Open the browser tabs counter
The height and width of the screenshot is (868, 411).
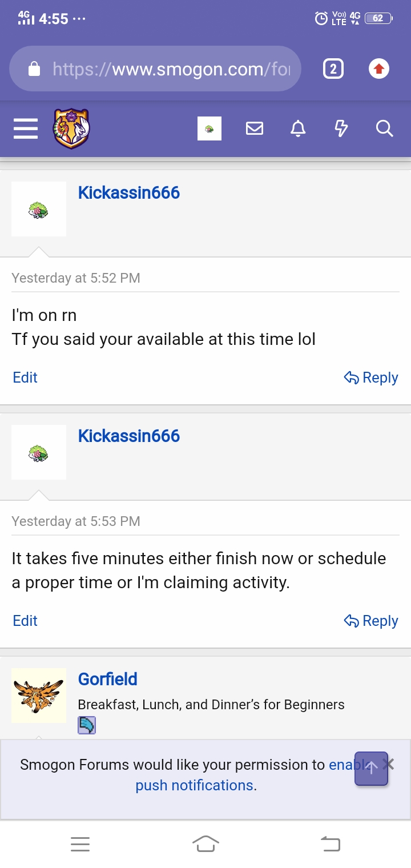click(x=333, y=70)
